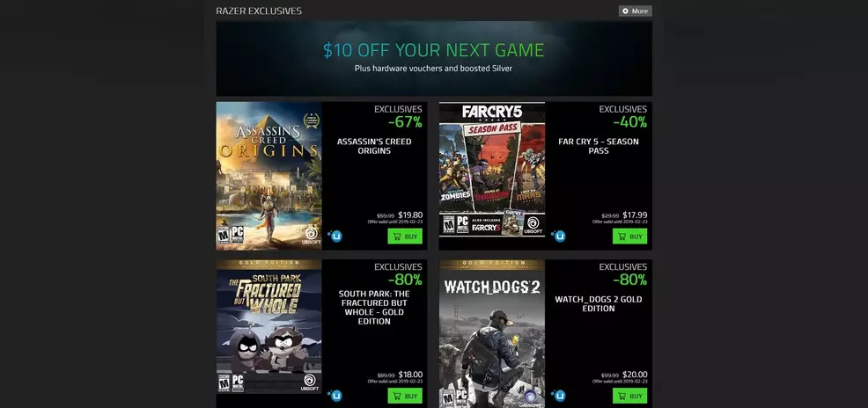Open the Assassin's Creed Origins cover art
The height and width of the screenshot is (408, 868).
(268, 176)
